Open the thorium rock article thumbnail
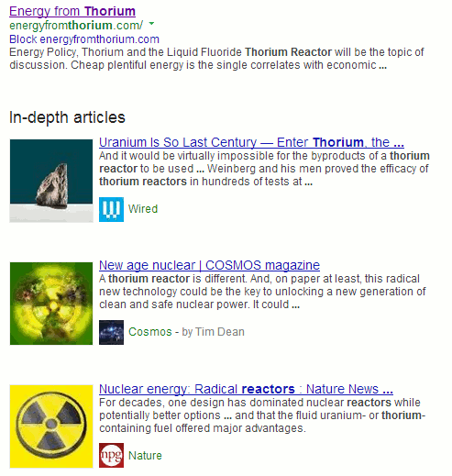This screenshot has height=476, width=452. (x=51, y=181)
